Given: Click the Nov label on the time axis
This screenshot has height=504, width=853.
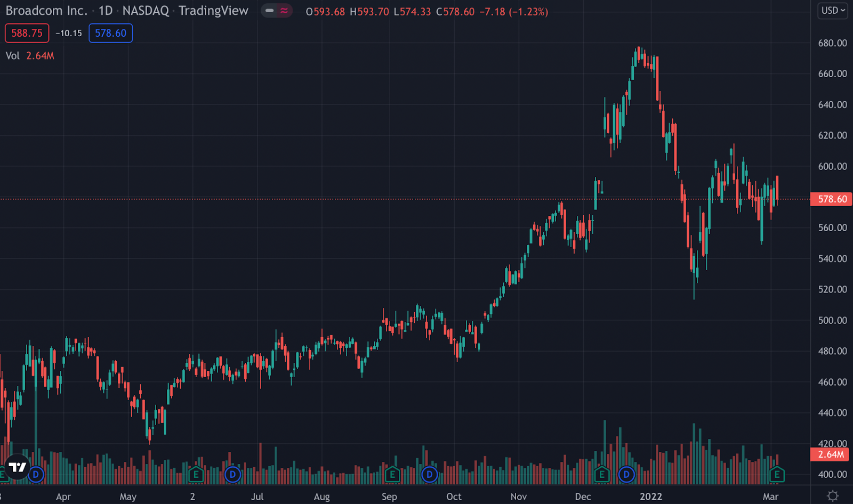Looking at the screenshot, I should pyautogui.click(x=519, y=497).
